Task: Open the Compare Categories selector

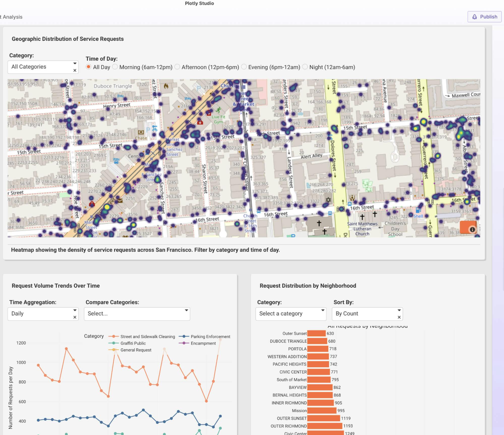Action: pyautogui.click(x=137, y=314)
